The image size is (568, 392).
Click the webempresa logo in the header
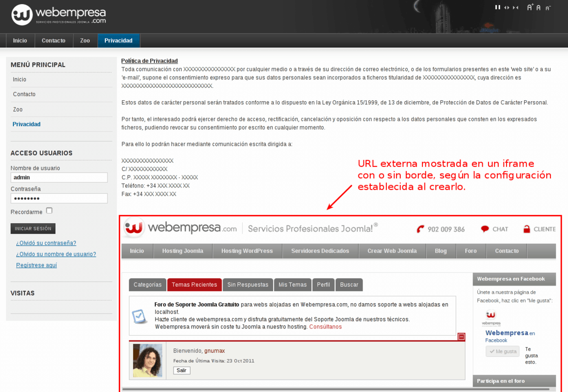click(x=58, y=15)
